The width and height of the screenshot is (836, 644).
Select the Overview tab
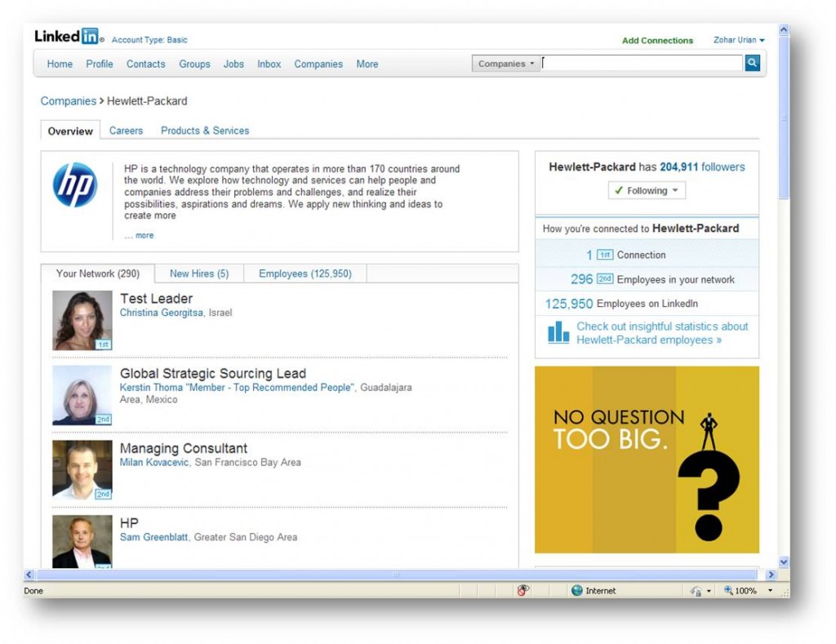click(70, 131)
